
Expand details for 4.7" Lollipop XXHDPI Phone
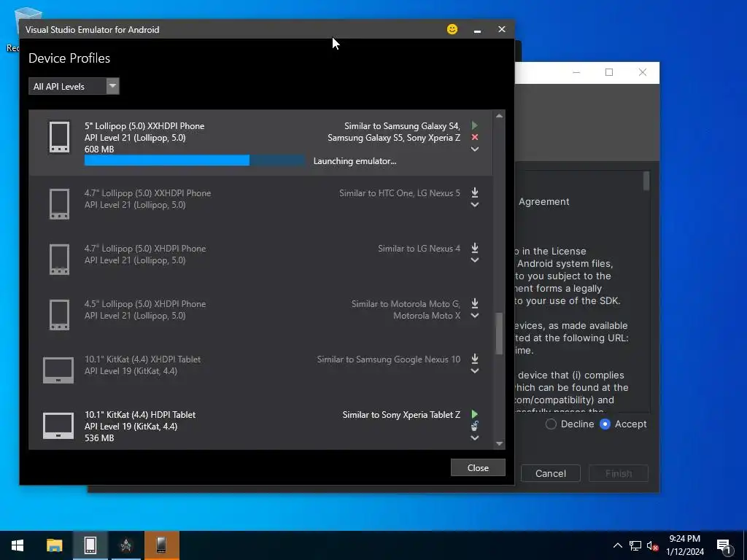point(474,205)
